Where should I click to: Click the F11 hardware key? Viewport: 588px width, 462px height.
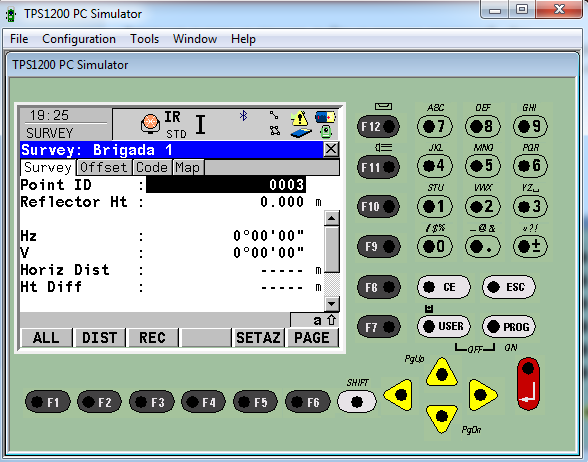[379, 167]
